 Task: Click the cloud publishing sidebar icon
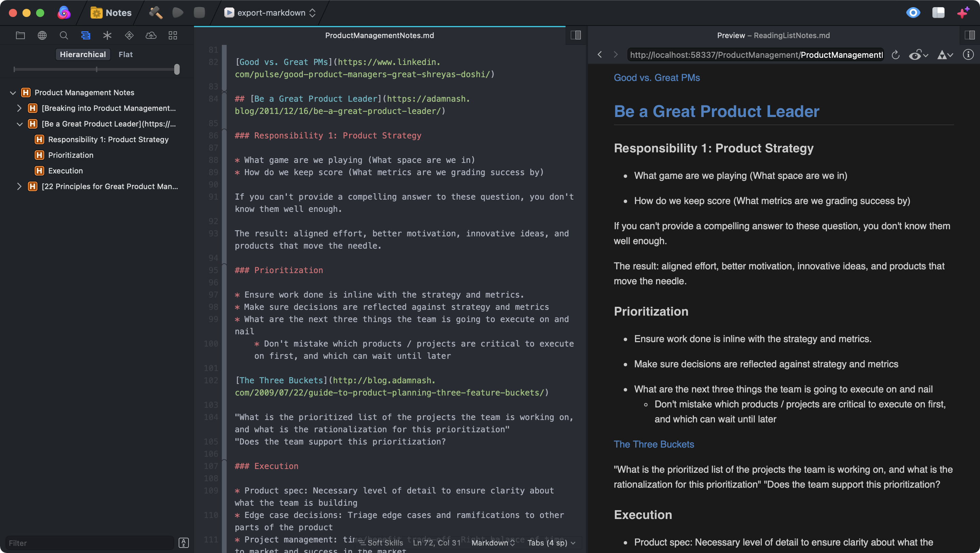(x=151, y=35)
